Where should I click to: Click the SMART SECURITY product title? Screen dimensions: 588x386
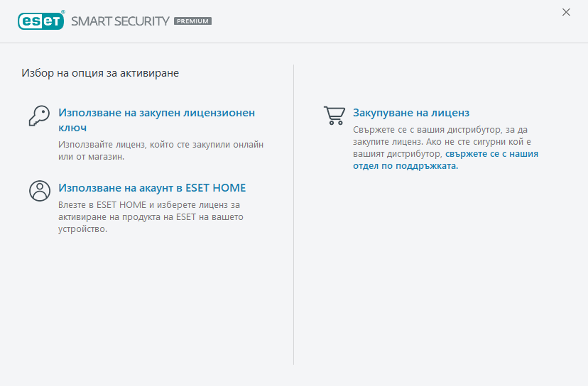pyautogui.click(x=120, y=21)
